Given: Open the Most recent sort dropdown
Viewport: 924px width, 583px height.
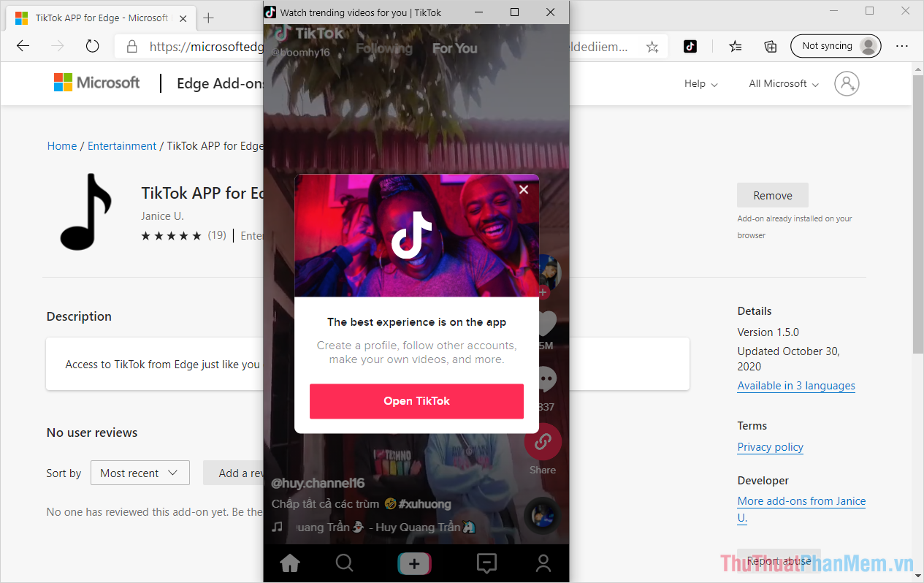Looking at the screenshot, I should point(140,473).
